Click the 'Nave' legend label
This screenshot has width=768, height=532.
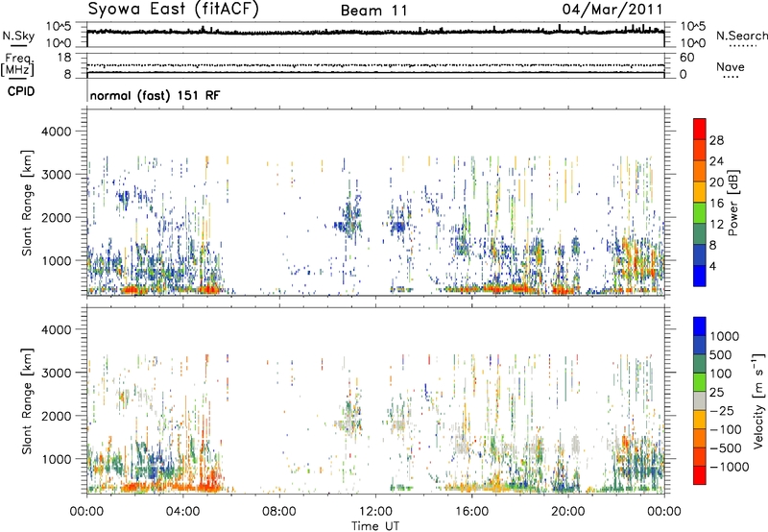(x=731, y=67)
